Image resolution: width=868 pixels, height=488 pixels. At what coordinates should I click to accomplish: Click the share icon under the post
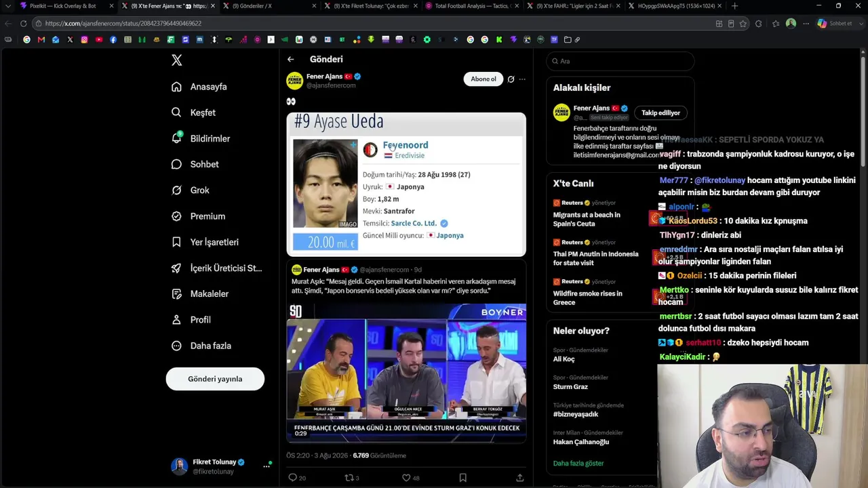point(520,478)
